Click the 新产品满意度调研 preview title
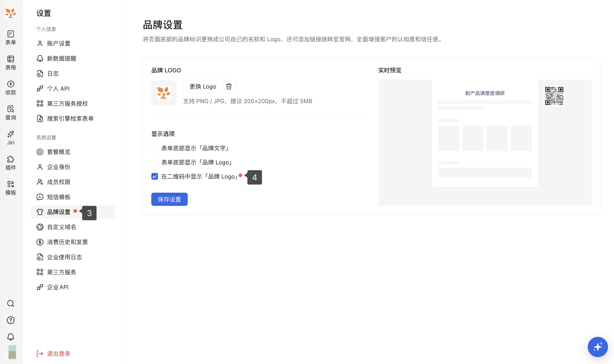The height and width of the screenshot is (364, 614). tap(485, 93)
